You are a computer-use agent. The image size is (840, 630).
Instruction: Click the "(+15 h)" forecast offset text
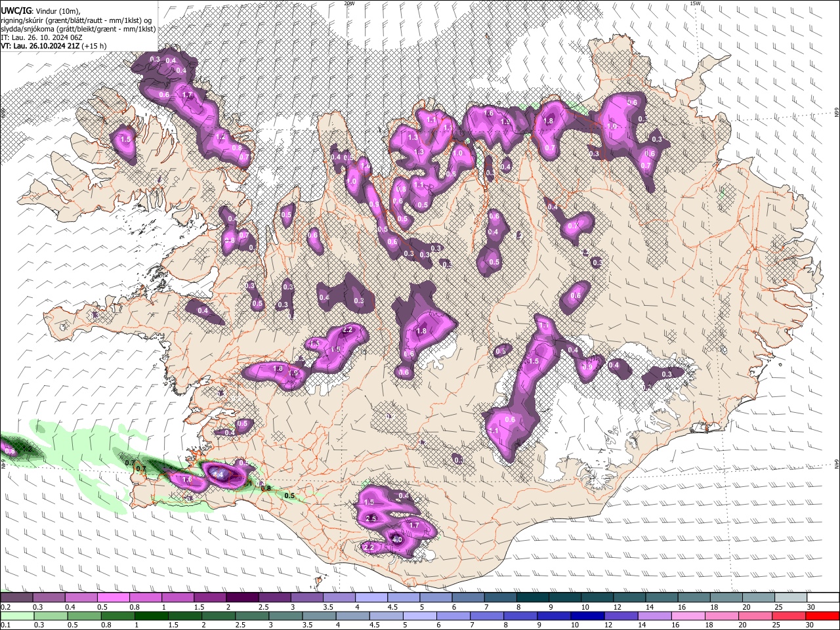[94, 47]
